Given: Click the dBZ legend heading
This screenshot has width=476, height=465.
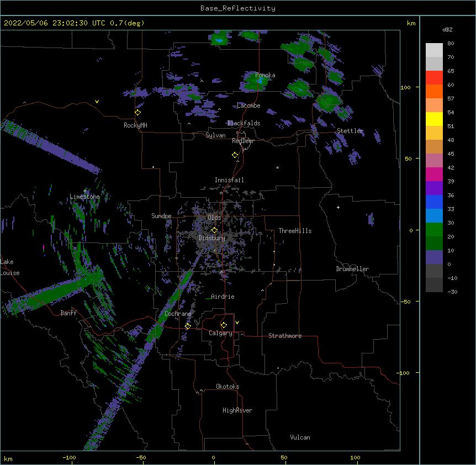Looking at the screenshot, I should pyautogui.click(x=447, y=30).
